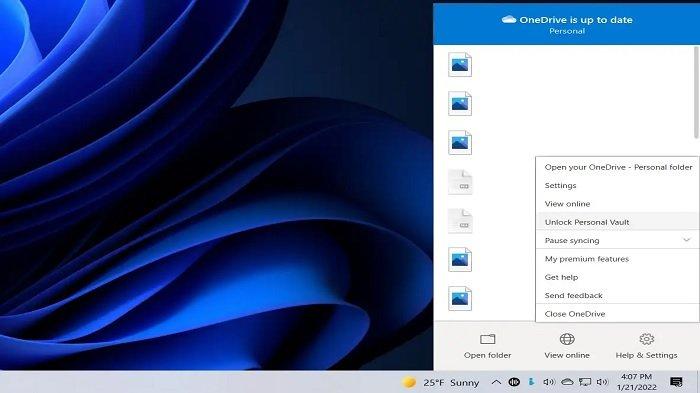
Task: Click the Open folder button with folder icon
Action: pos(488,346)
